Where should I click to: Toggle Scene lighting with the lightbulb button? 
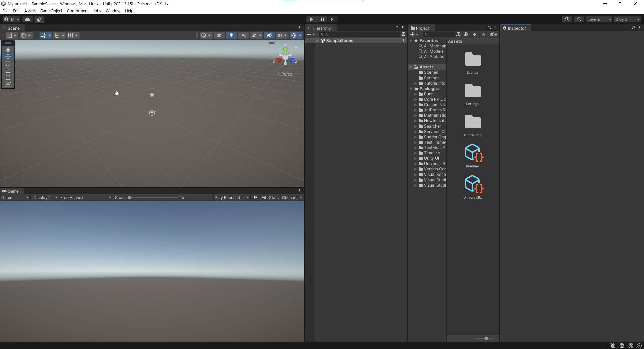point(231,35)
